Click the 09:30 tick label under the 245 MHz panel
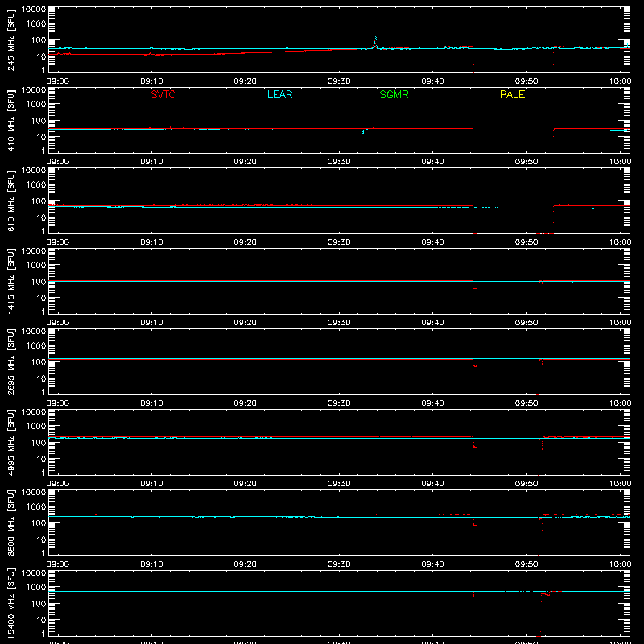This screenshot has height=644, width=644. click(339, 81)
